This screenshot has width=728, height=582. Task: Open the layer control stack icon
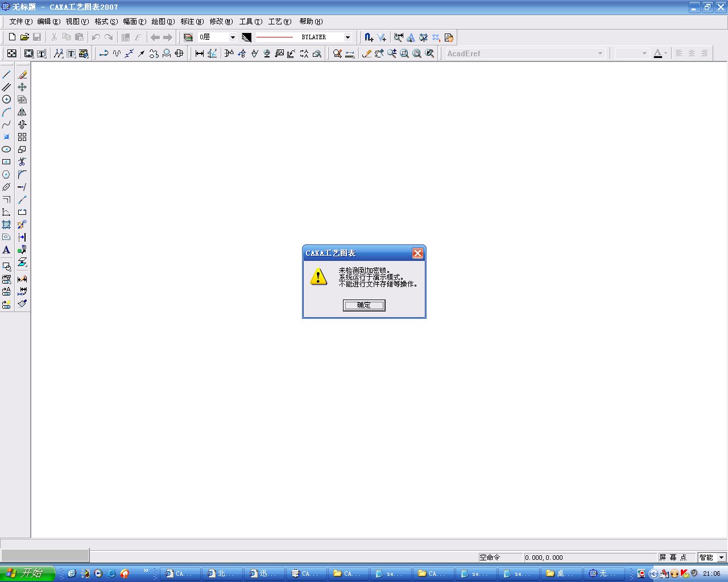tap(188, 38)
